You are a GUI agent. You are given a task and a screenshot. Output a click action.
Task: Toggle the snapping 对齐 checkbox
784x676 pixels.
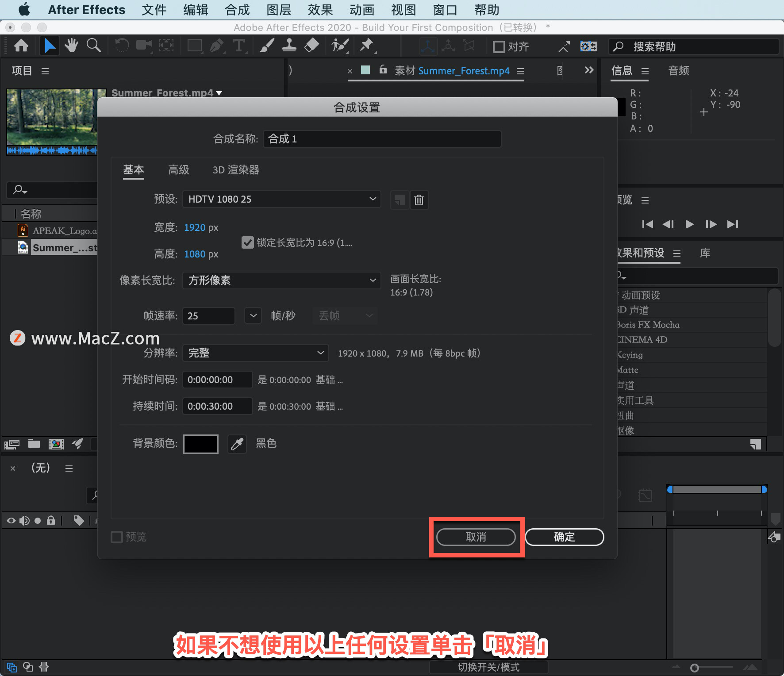pyautogui.click(x=499, y=46)
